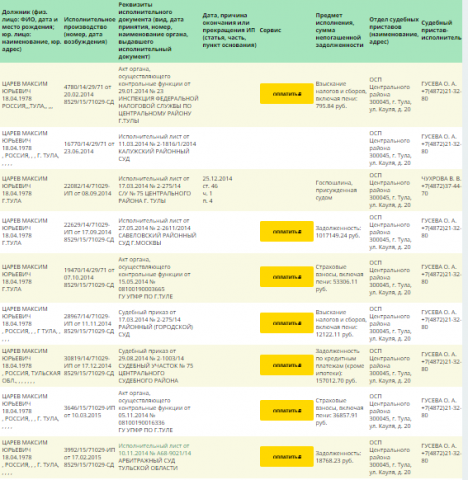The height and width of the screenshot is (480, 468).
Task: Click Оплатить button for 12122.11 руб. taxes
Action: click(286, 323)
